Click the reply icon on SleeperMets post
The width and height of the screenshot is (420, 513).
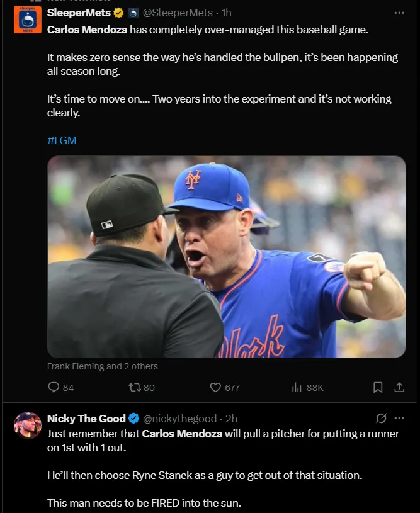tap(54, 388)
